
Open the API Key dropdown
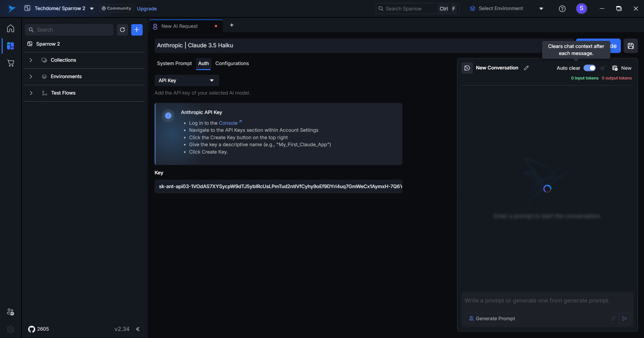click(187, 80)
